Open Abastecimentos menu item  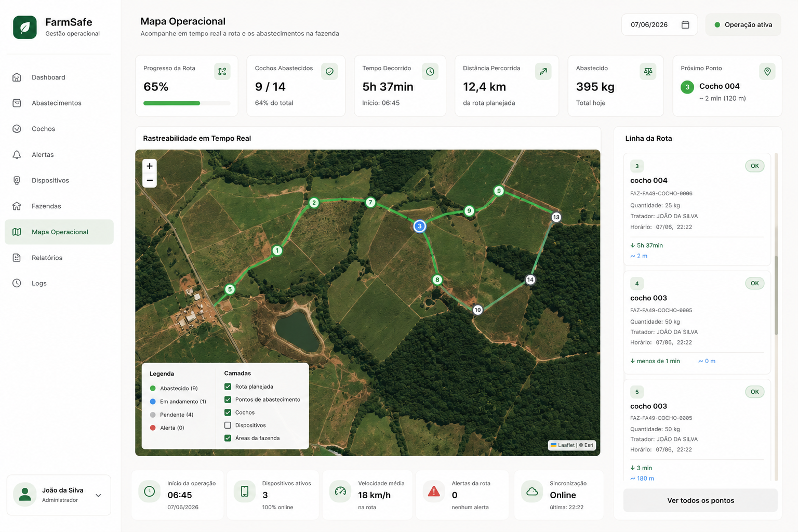pyautogui.click(x=59, y=103)
